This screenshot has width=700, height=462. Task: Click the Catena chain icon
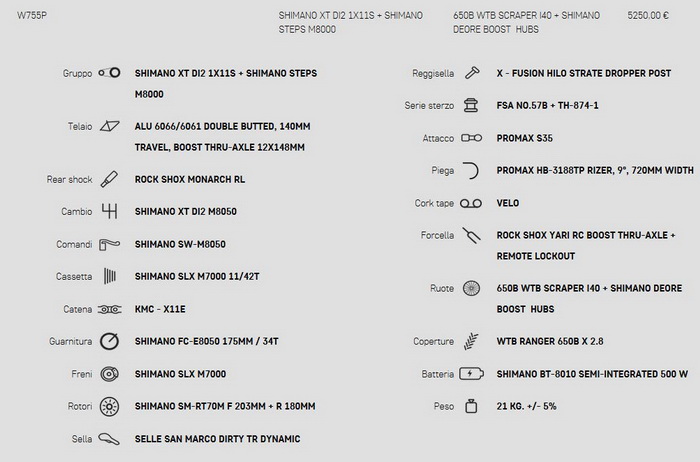(109, 309)
